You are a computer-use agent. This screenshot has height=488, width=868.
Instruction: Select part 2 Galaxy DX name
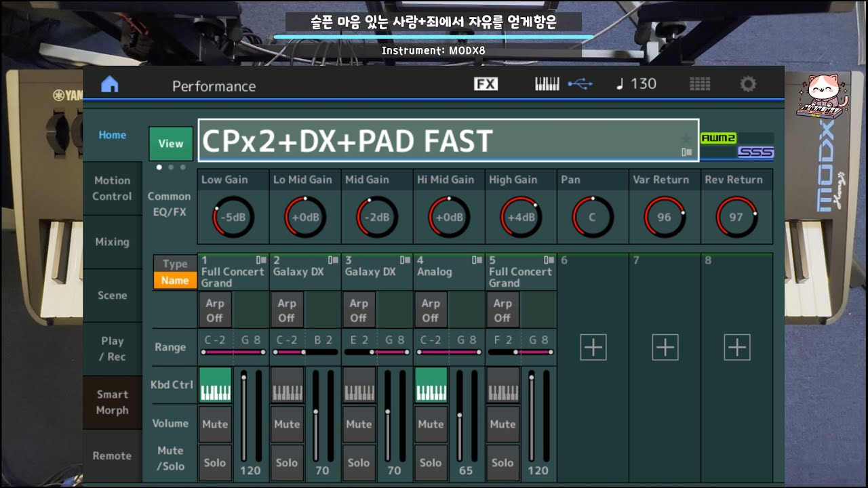tap(298, 272)
